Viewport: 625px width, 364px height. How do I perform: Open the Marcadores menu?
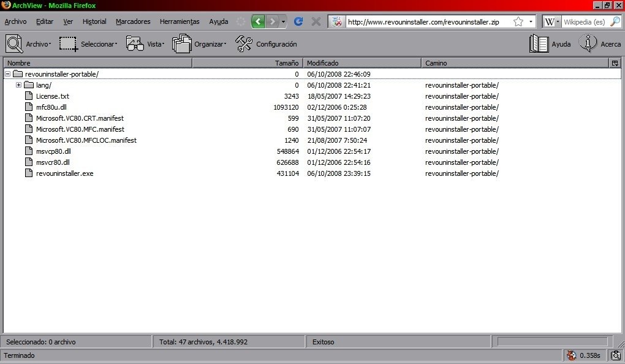point(133,21)
